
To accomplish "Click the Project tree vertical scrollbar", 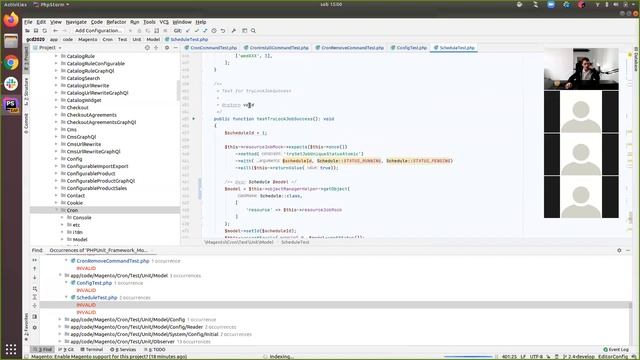I will [178, 91].
